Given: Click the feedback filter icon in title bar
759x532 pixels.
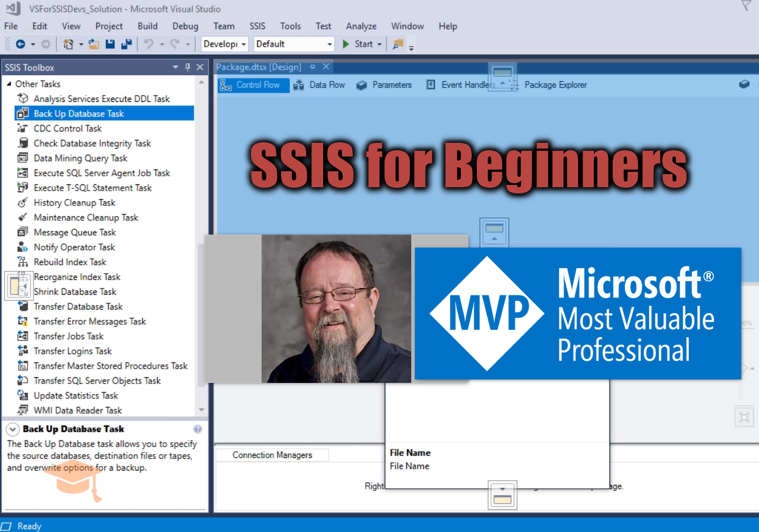Looking at the screenshot, I should 746,6.
